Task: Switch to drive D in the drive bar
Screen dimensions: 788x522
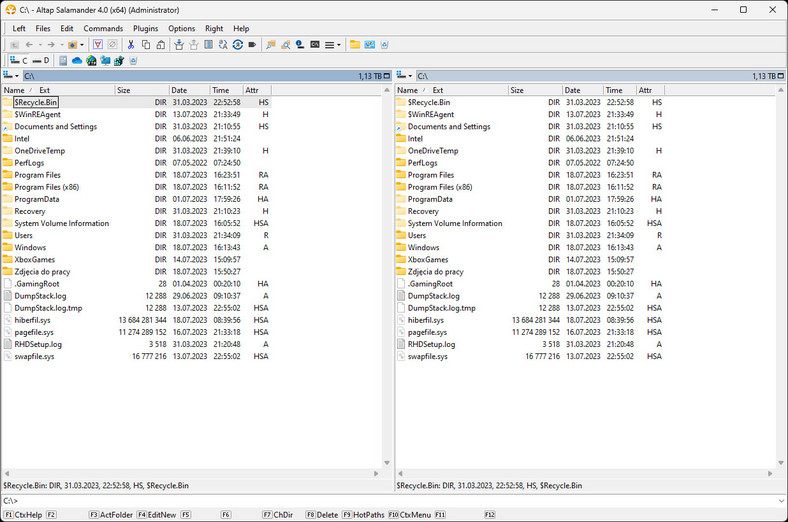Action: click(x=40, y=61)
